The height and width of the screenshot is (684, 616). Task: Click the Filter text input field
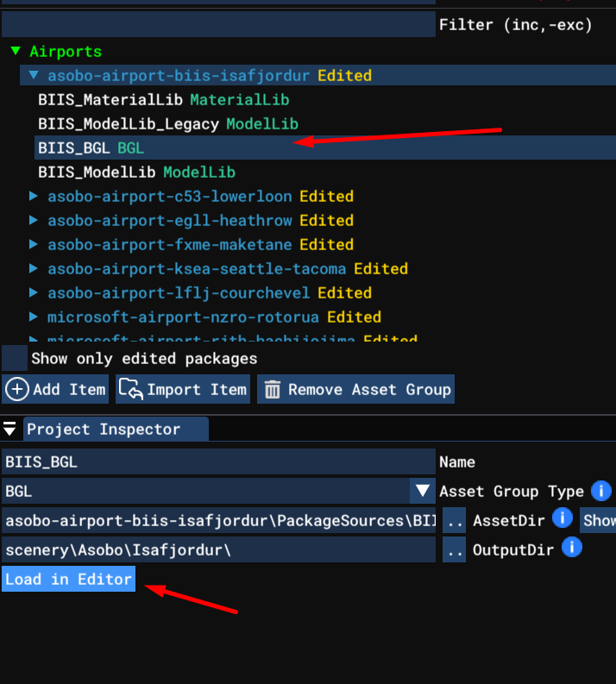pos(219,25)
